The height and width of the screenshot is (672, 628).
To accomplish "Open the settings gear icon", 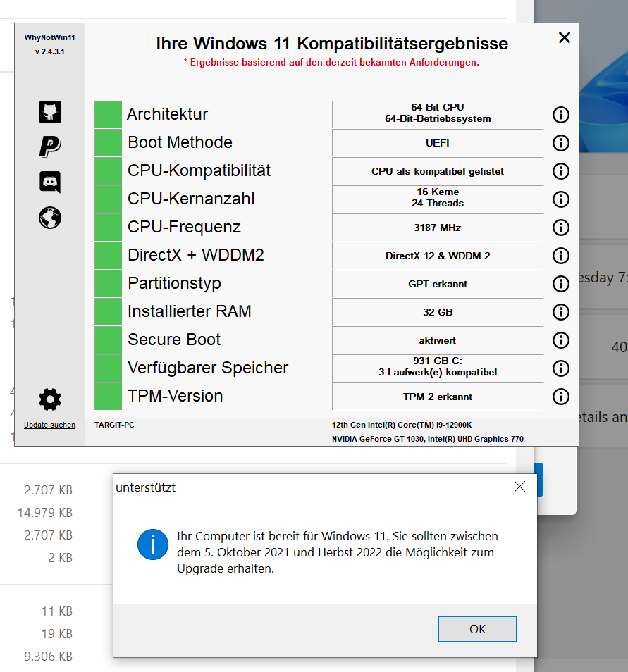I will (50, 399).
